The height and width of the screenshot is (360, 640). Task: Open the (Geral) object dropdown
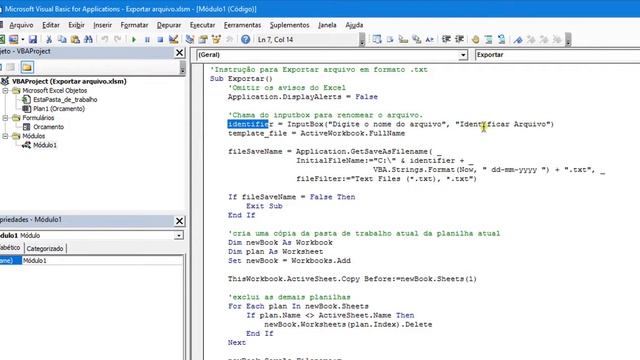pyautogui.click(x=463, y=55)
